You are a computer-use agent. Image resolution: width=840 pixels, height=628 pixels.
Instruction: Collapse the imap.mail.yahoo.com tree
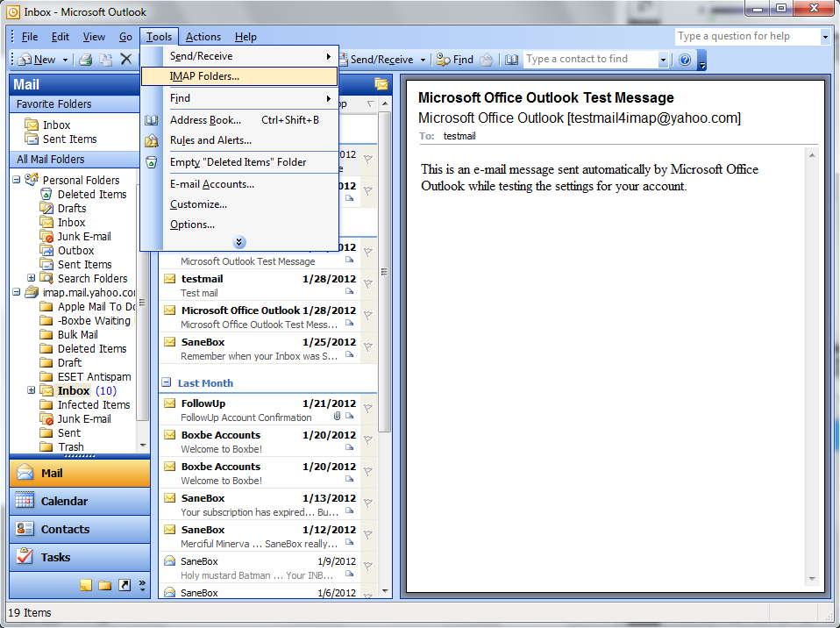tap(17, 292)
